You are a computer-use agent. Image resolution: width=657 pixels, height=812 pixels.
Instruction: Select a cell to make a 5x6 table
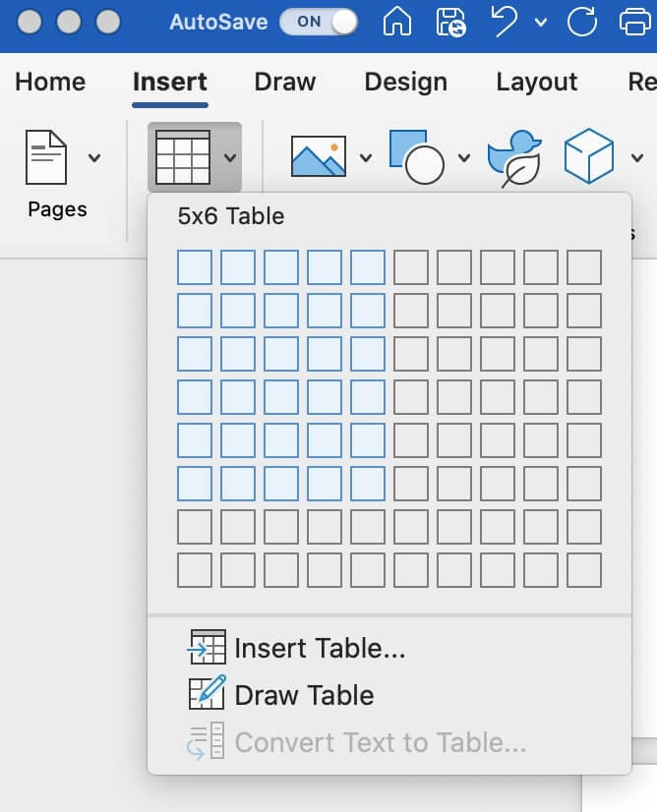(x=369, y=481)
